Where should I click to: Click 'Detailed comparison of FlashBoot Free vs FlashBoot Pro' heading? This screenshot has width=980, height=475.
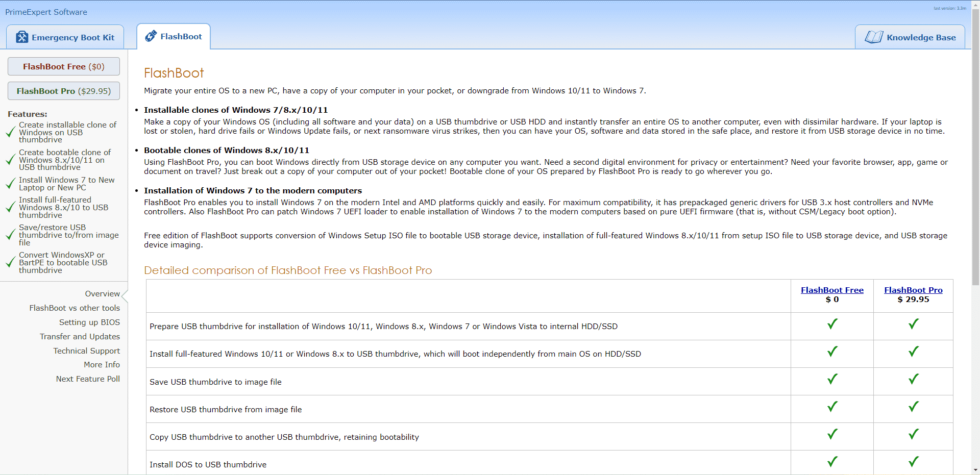pyautogui.click(x=288, y=270)
